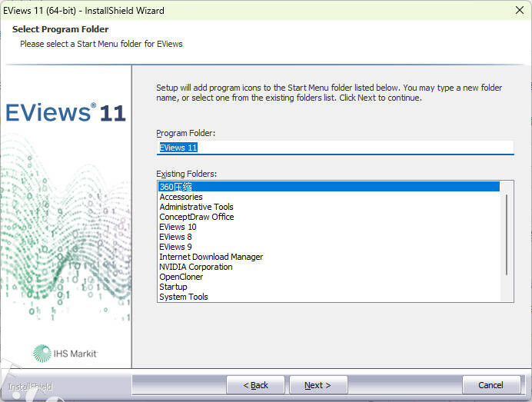The height and width of the screenshot is (402, 532).
Task: Click the Next button
Action: click(318, 385)
